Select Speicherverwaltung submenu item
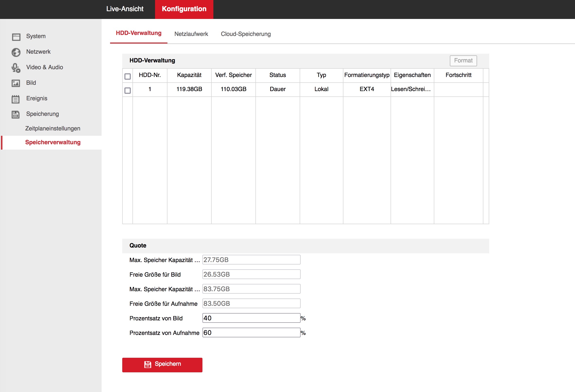The width and height of the screenshot is (575, 392). 53,142
